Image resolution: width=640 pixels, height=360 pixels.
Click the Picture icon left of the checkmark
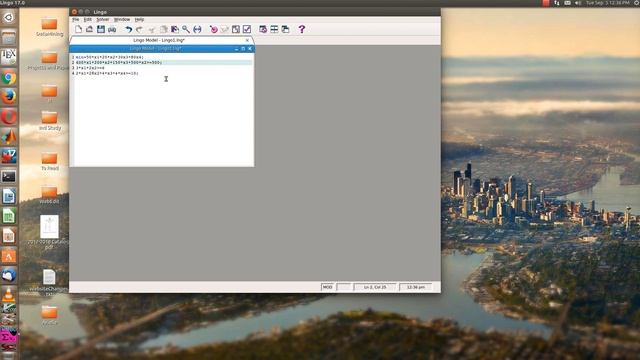(236, 29)
